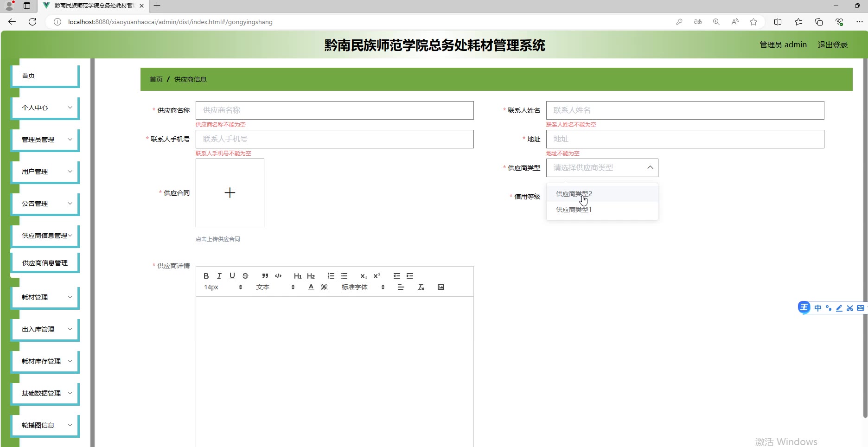Insert a code block in the editor
The height and width of the screenshot is (447, 868).
[x=278, y=276]
